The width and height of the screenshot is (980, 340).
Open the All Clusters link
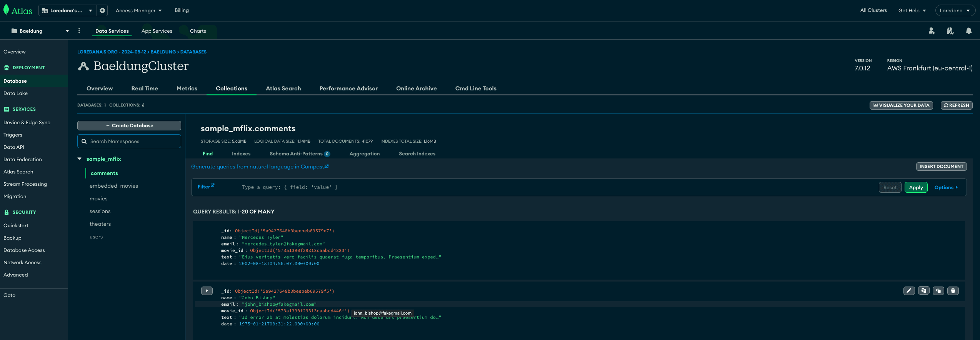click(873, 10)
